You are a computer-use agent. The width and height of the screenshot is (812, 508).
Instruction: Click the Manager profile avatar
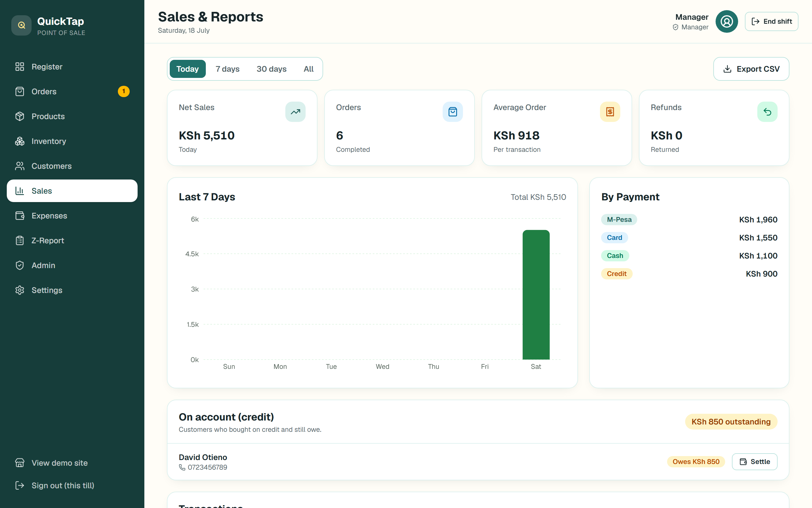[727, 21]
